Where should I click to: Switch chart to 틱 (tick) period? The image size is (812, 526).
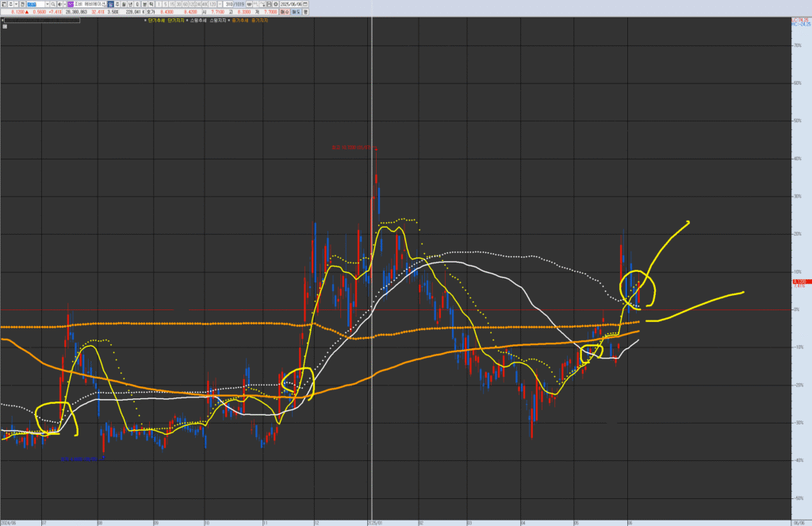coord(151,4)
